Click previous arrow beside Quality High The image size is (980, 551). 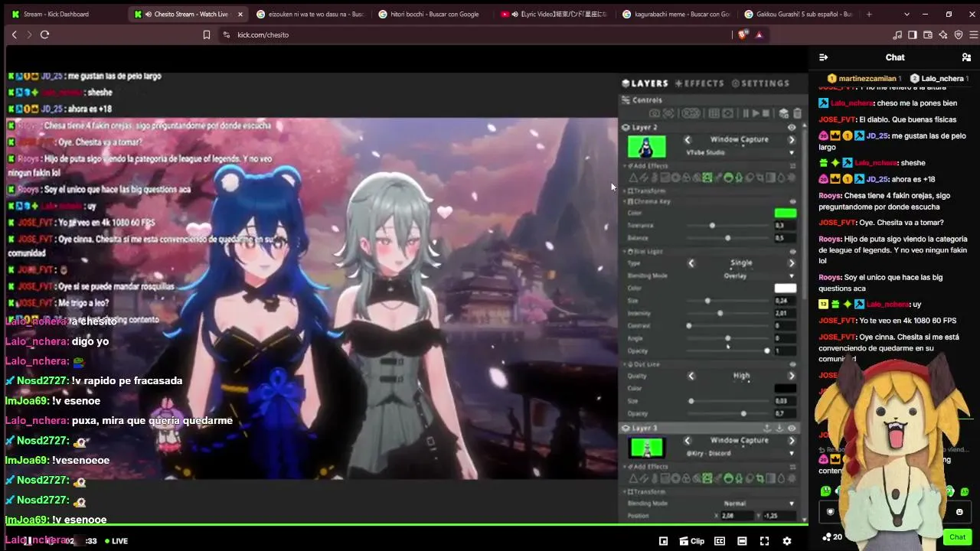pos(691,376)
